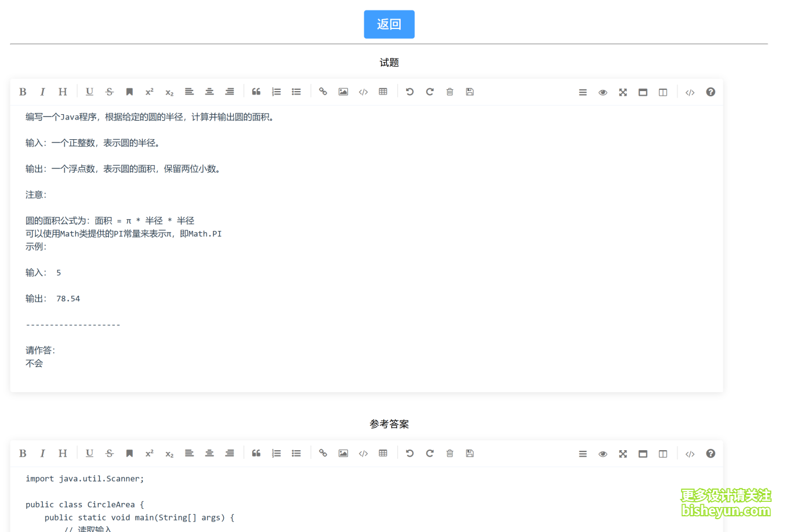Apply bold in the 参考答案 editor toolbar
Viewport: 812px width, 532px height.
point(23,453)
